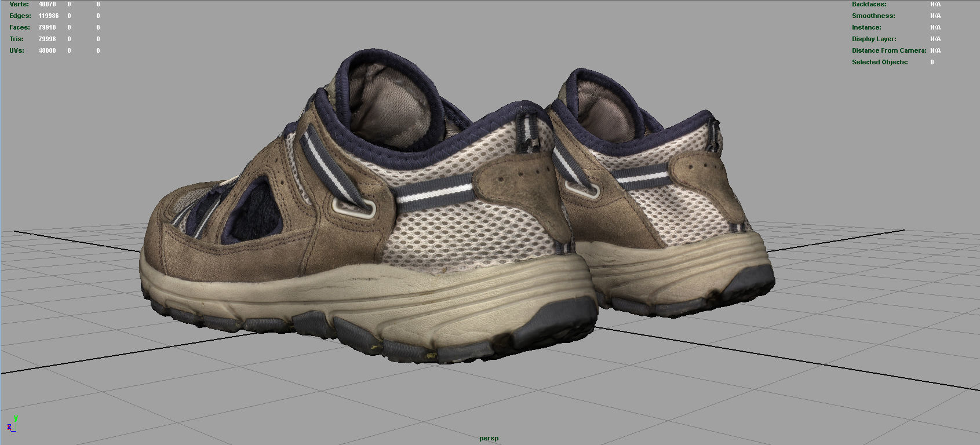Click the 'Edges:' heads-up label
This screenshot has width=980, height=445.
[20, 16]
